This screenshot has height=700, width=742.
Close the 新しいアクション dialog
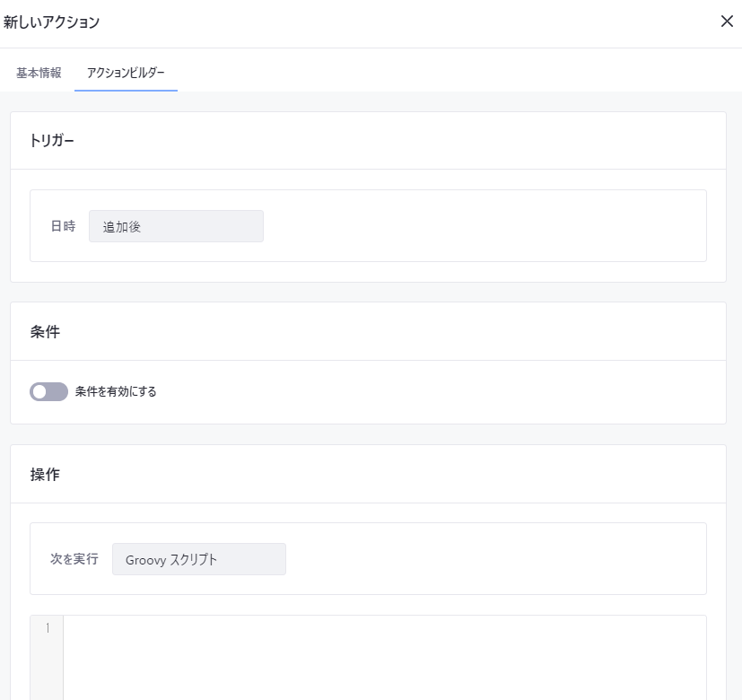(727, 22)
